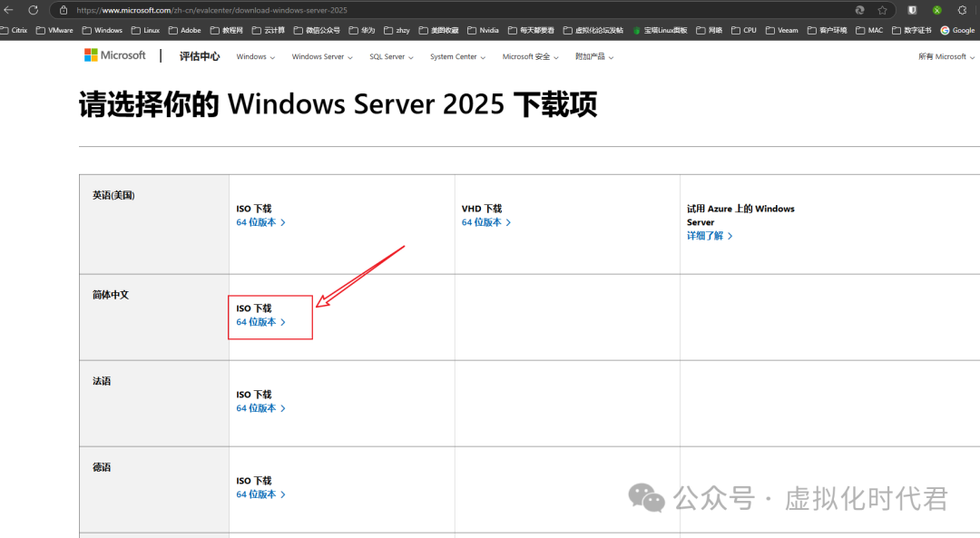Open the MAC bookmark folder
The height and width of the screenshot is (538, 980).
pos(869,30)
